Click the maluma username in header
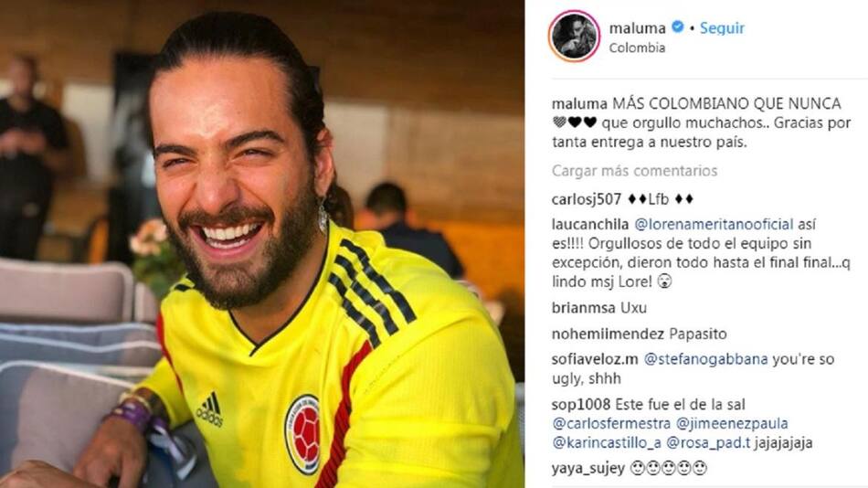The height and width of the screenshot is (488, 868). [637, 27]
